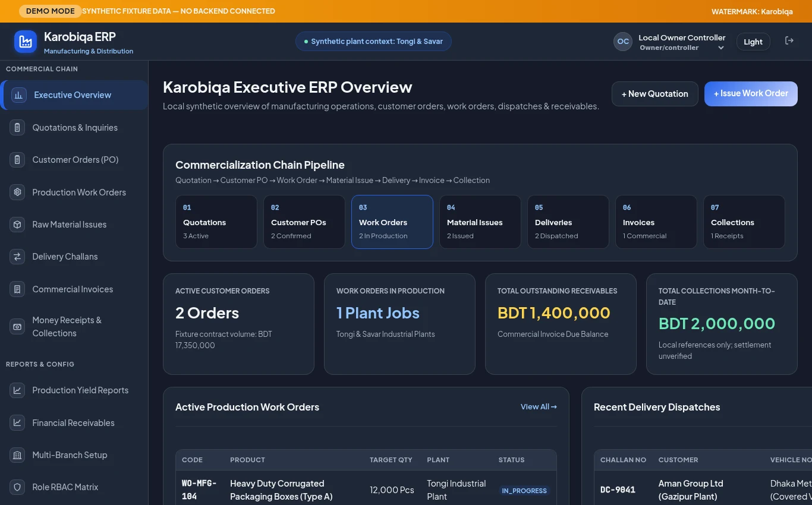Select the 04 Material Issues pipeline card
Image resolution: width=812 pixels, height=505 pixels.
click(x=480, y=222)
